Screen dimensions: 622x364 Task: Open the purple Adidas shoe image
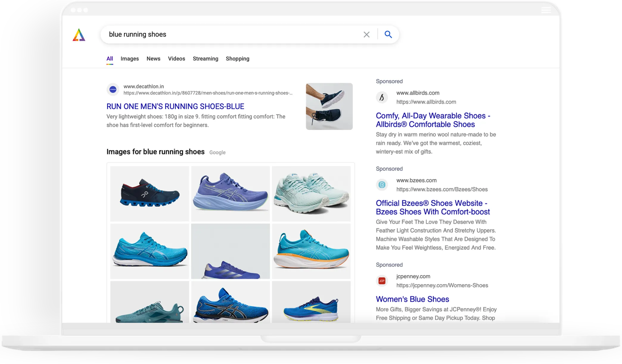(x=230, y=251)
